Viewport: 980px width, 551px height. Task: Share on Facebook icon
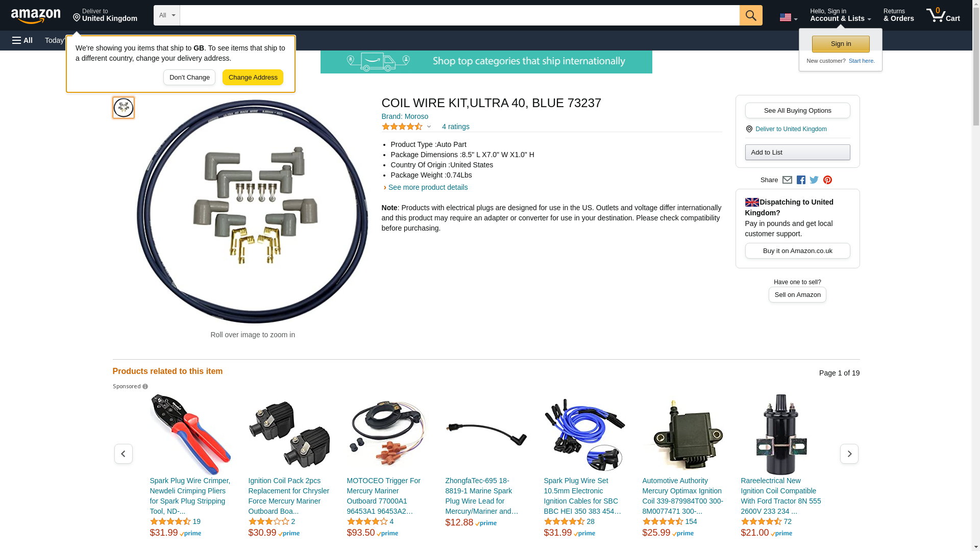[801, 180]
